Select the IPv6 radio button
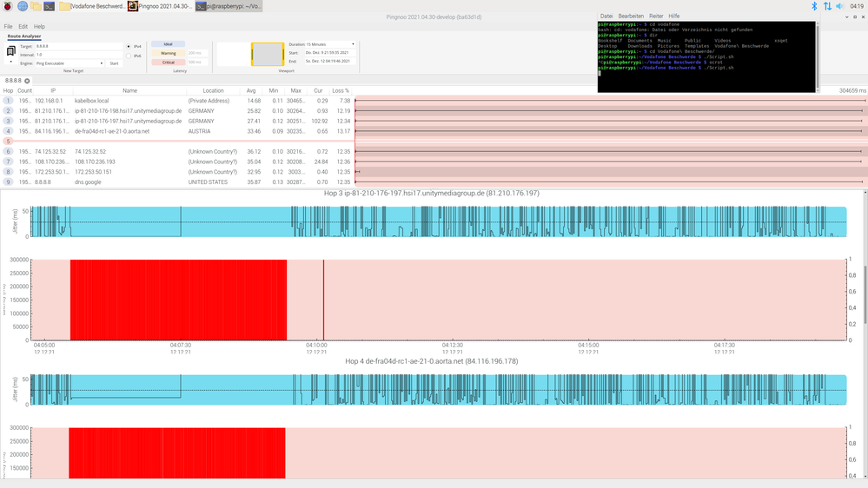 click(129, 56)
